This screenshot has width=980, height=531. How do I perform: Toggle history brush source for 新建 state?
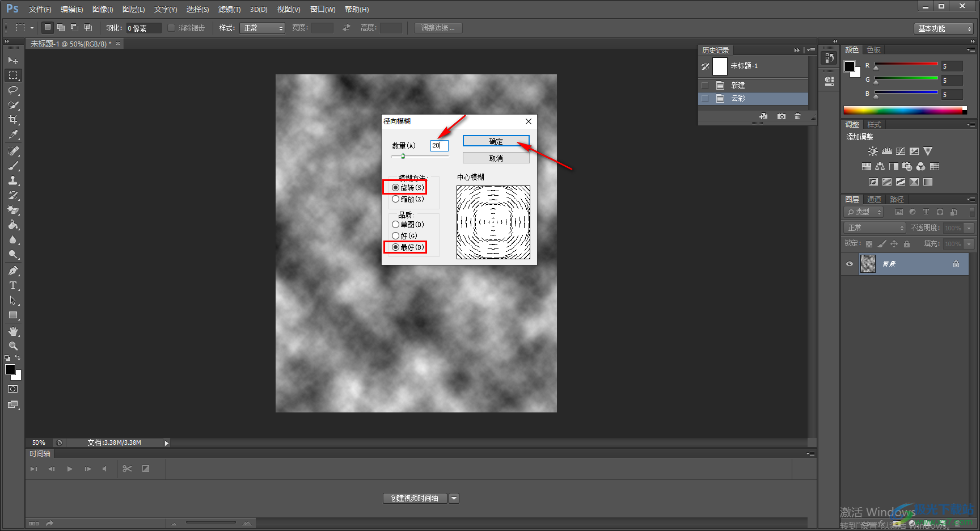pos(705,86)
